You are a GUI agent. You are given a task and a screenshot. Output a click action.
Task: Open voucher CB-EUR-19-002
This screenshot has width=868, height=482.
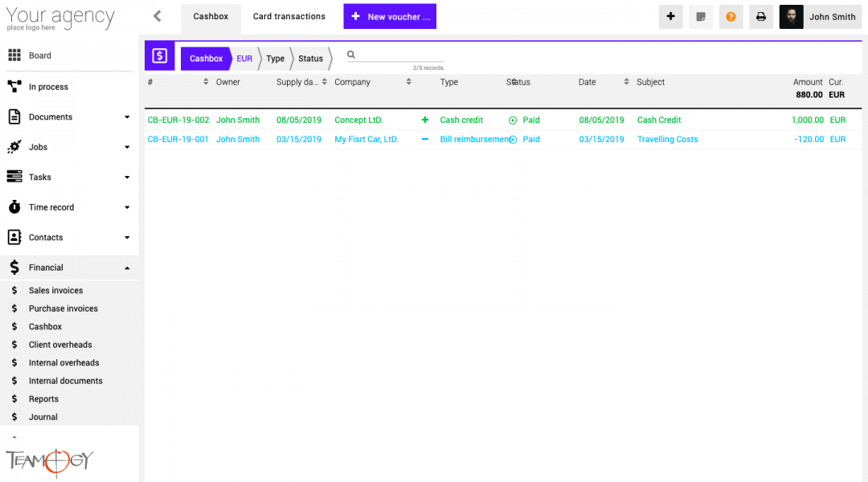pyautogui.click(x=178, y=120)
